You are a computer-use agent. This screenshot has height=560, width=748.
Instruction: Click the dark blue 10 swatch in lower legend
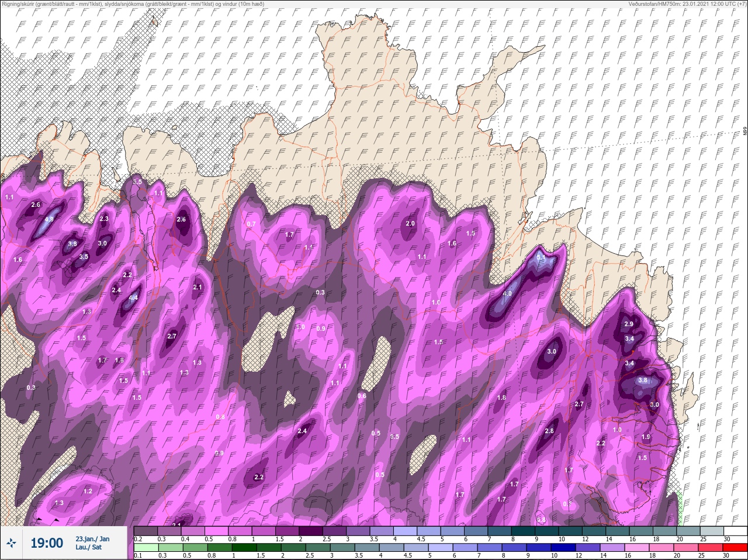tap(563, 548)
